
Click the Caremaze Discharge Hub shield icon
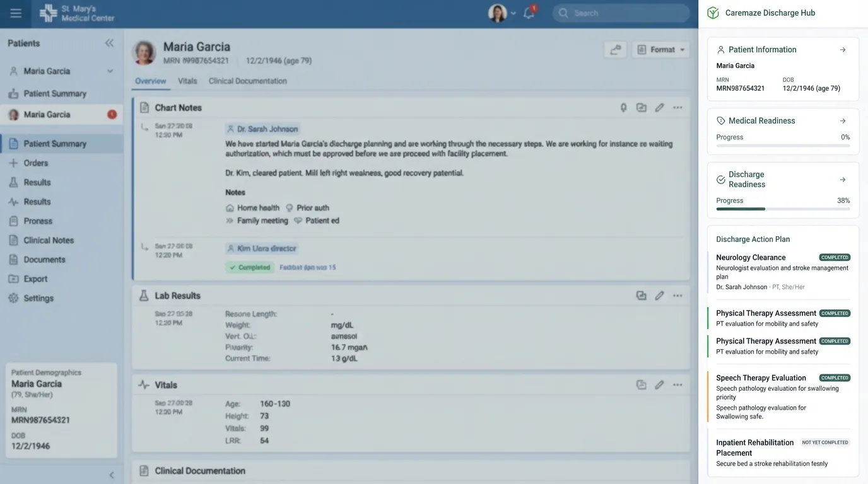712,13
